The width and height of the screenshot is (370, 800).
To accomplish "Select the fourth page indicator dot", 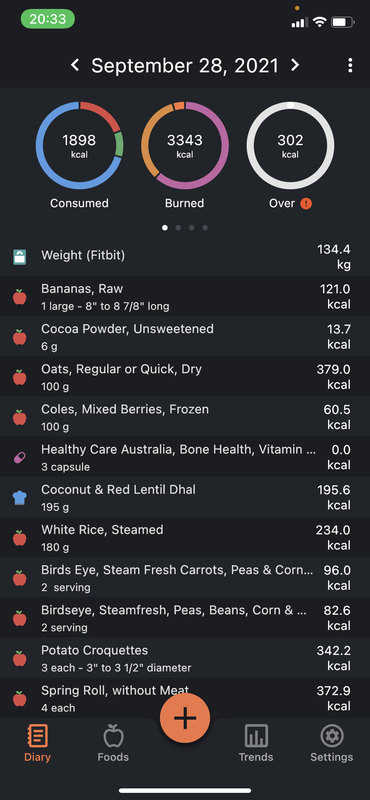I will click(x=205, y=228).
